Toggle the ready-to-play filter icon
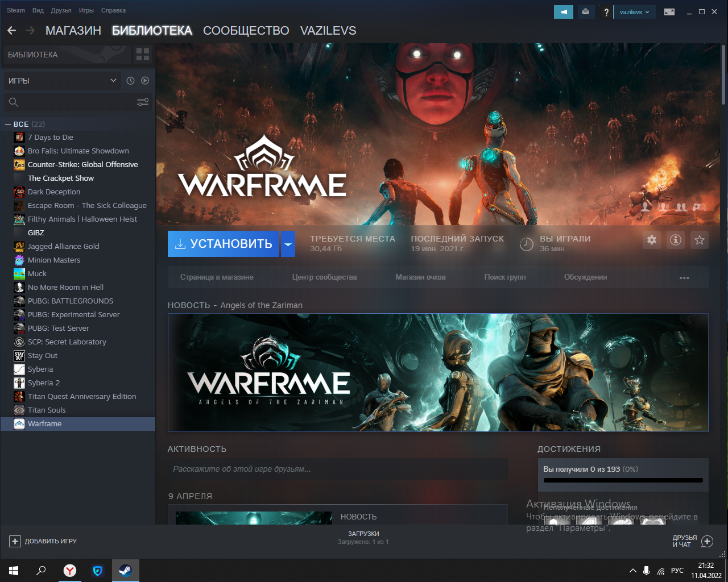The height and width of the screenshot is (582, 728). tap(145, 80)
